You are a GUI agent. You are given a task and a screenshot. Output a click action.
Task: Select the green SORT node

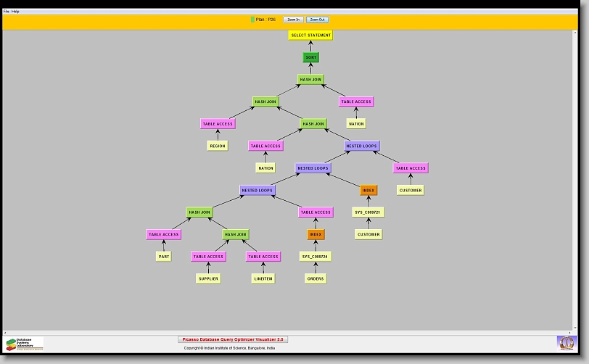(311, 57)
